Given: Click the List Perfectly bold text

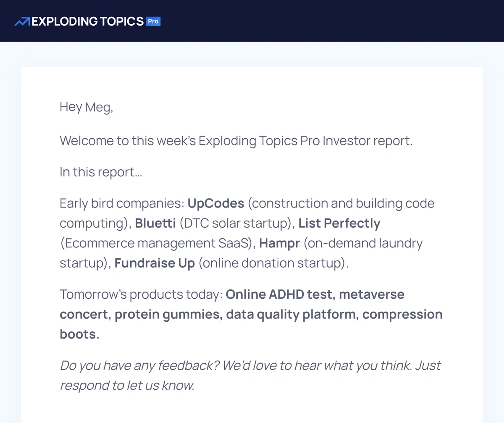Looking at the screenshot, I should point(339,223).
